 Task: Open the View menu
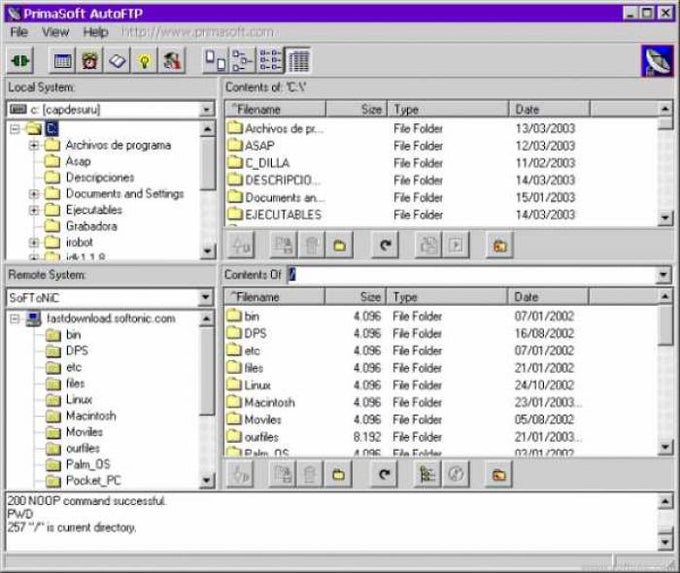(56, 32)
